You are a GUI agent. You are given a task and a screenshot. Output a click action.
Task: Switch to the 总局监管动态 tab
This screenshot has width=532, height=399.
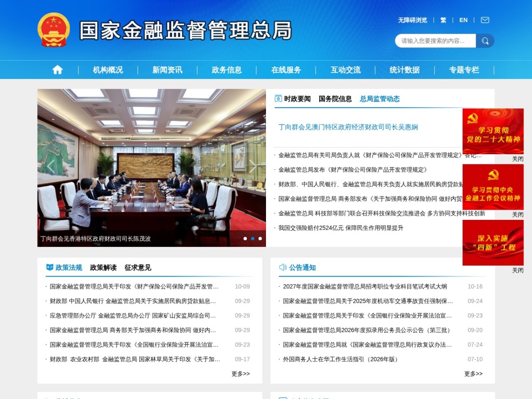(x=380, y=99)
